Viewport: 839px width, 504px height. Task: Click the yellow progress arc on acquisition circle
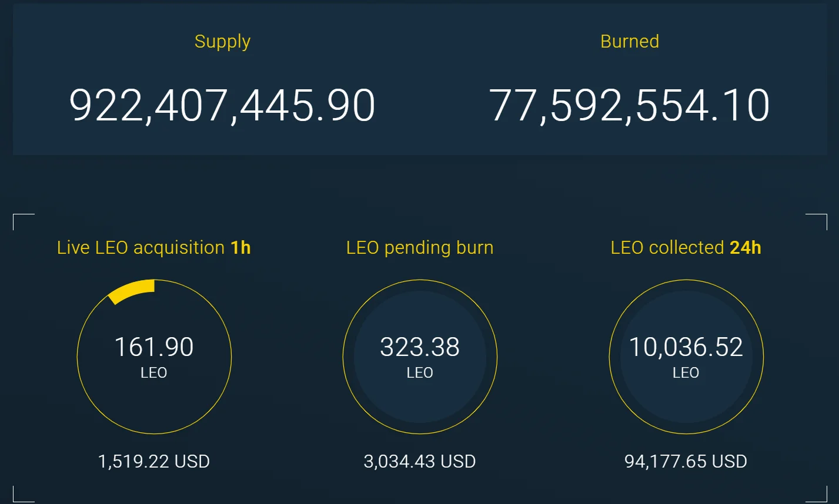(x=132, y=291)
